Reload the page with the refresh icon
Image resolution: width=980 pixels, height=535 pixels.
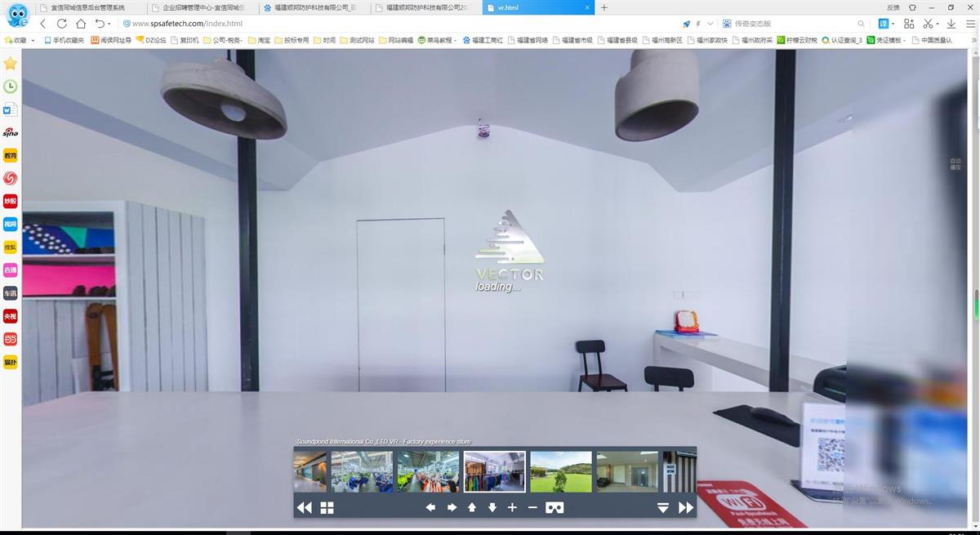[61, 24]
